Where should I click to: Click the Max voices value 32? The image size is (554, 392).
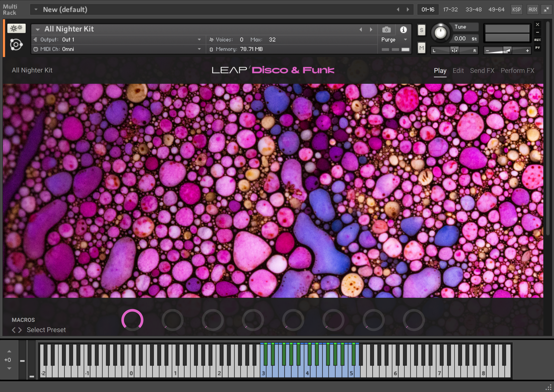[272, 39]
